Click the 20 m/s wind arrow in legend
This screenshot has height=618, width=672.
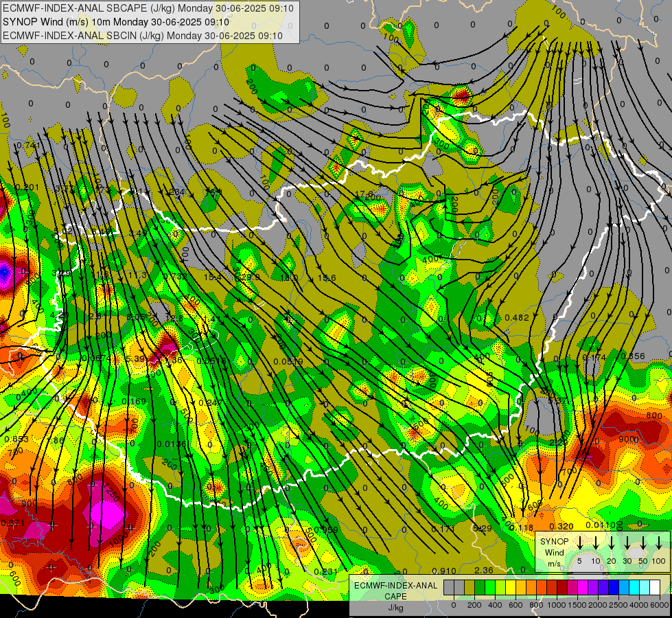click(612, 542)
